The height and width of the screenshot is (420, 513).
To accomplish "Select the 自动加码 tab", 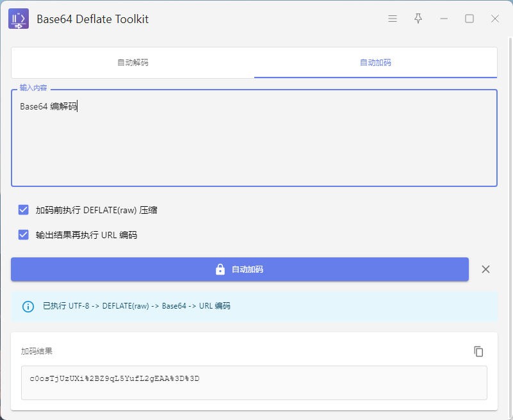I will 375,63.
